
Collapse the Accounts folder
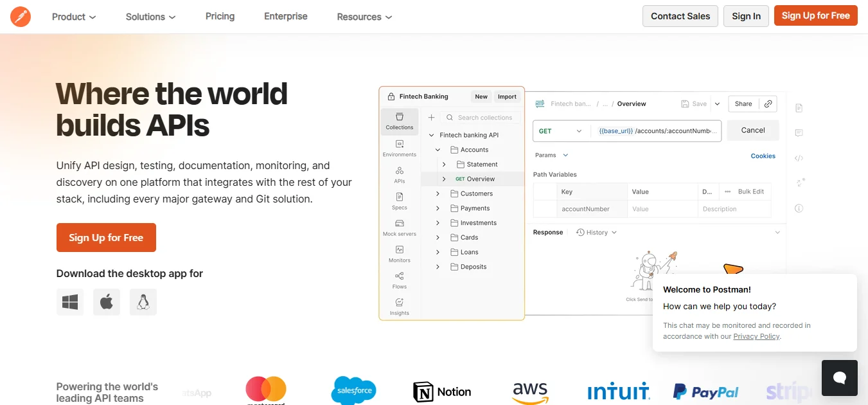[x=438, y=150]
